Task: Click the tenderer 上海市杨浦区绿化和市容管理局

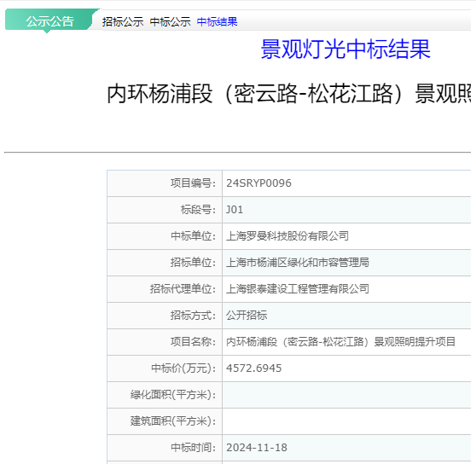Action: pyautogui.click(x=298, y=263)
